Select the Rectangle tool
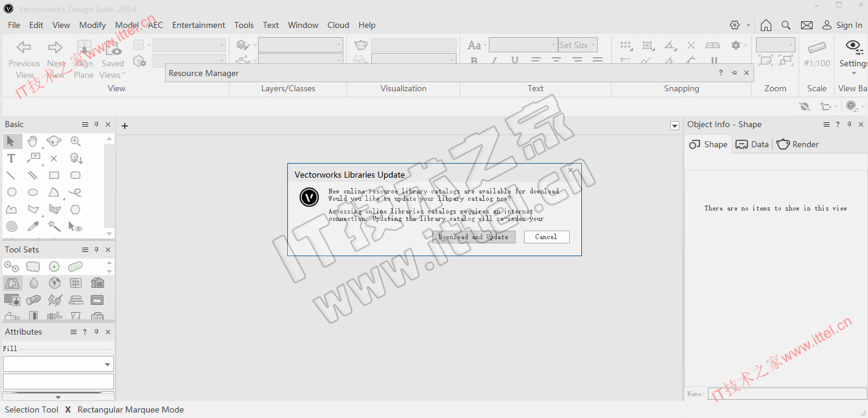 (x=54, y=175)
